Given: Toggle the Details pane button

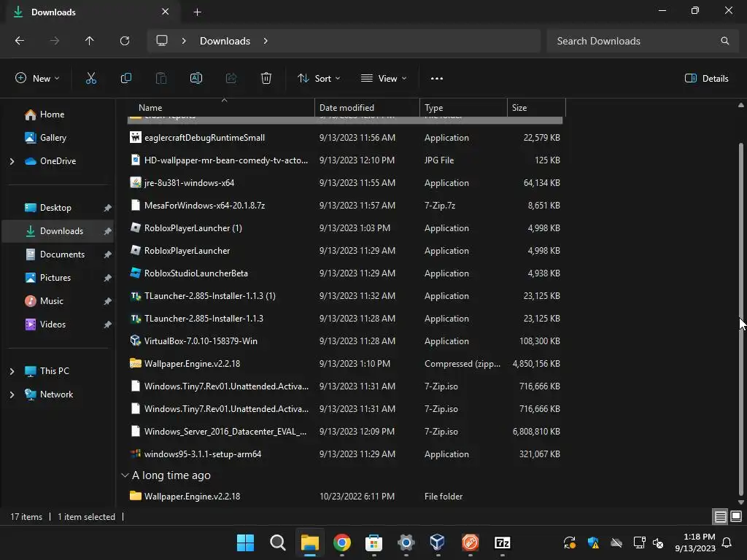Looking at the screenshot, I should [x=706, y=79].
